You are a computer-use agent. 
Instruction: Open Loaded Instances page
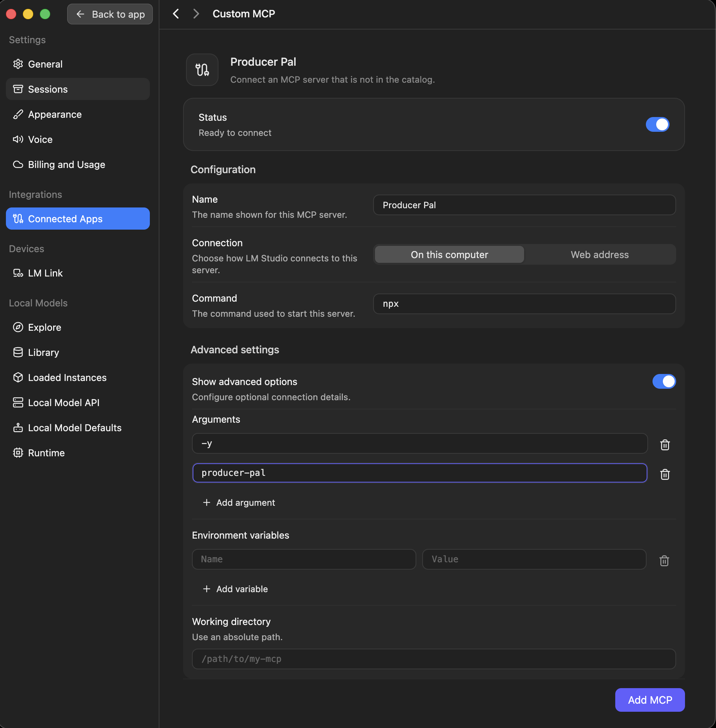[x=78, y=378]
